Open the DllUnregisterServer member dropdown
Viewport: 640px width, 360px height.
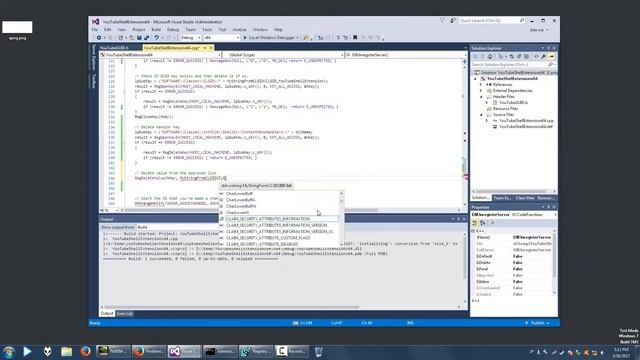pyautogui.click(x=407, y=55)
